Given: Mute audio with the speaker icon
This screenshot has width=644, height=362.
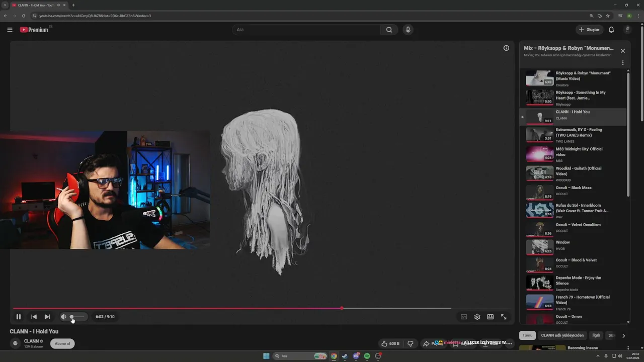Looking at the screenshot, I should 63,317.
